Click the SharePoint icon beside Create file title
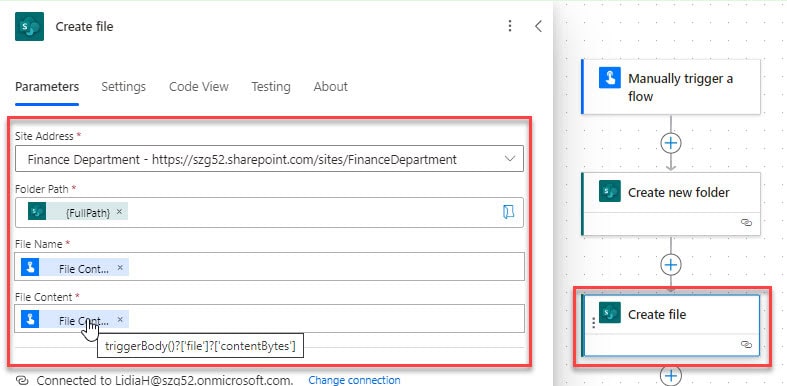 30,27
